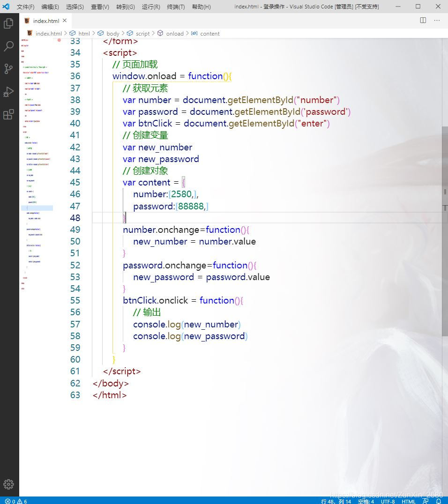Viewport: 448px width, 504px height.
Task: Click the feedback icon in status bar
Action: (426, 501)
